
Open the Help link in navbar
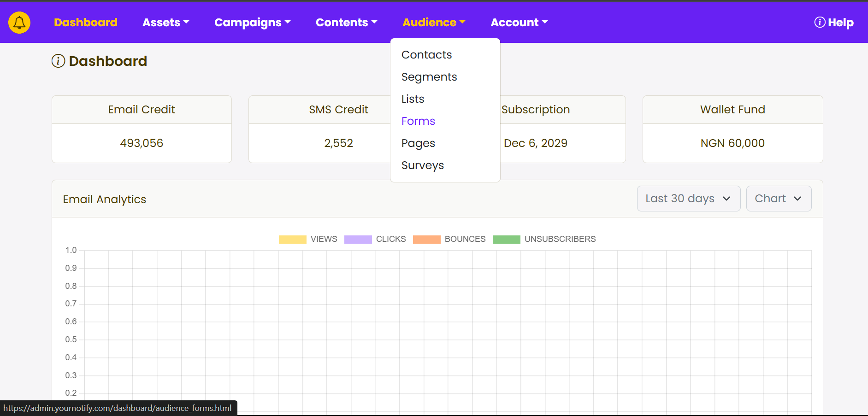click(834, 23)
